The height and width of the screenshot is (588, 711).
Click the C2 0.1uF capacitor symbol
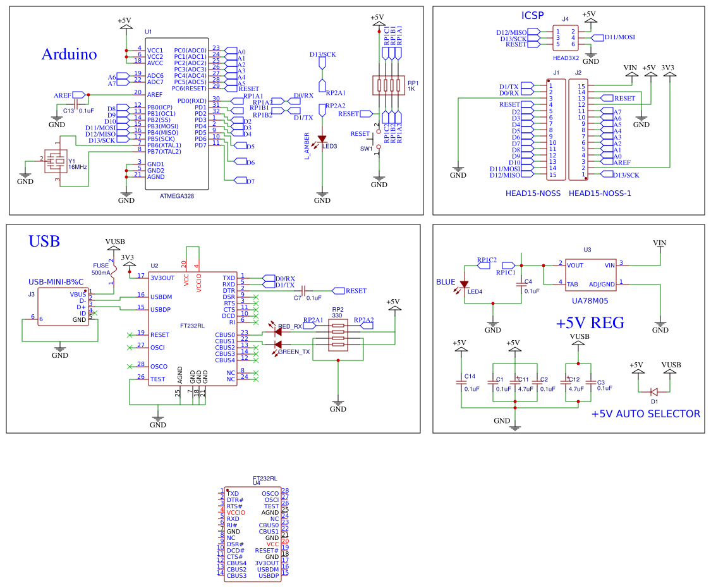[x=537, y=383]
